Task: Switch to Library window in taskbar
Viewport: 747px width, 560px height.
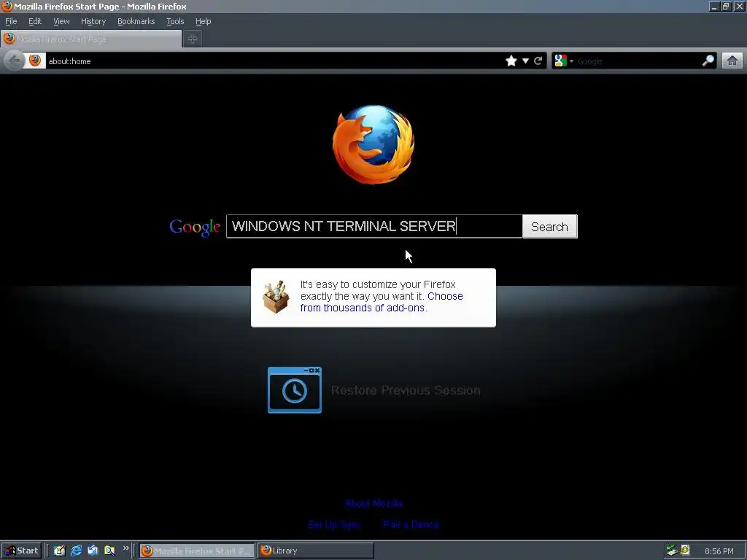Action: click(x=315, y=551)
